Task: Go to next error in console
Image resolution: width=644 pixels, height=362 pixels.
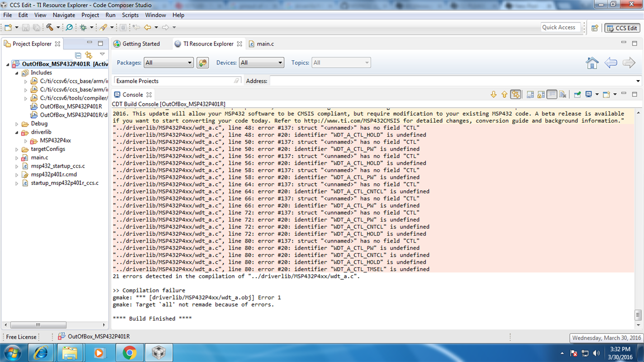Action: pyautogui.click(x=493, y=95)
